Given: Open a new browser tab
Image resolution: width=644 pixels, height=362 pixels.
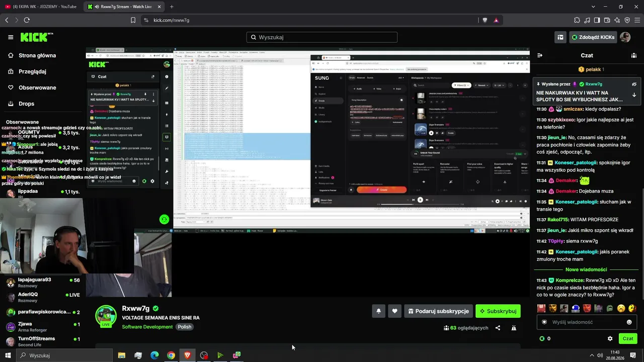Looking at the screenshot, I should pyautogui.click(x=172, y=7).
